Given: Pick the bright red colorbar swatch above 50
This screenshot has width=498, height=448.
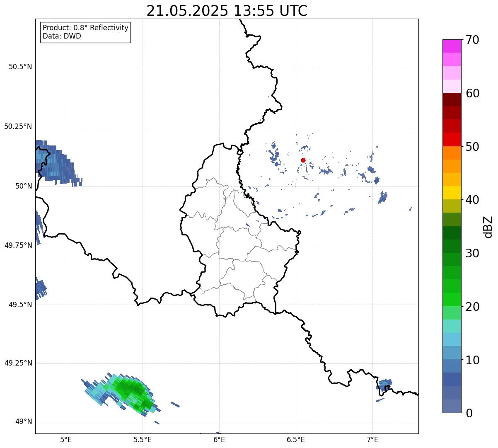Looking at the screenshot, I should point(452,140).
